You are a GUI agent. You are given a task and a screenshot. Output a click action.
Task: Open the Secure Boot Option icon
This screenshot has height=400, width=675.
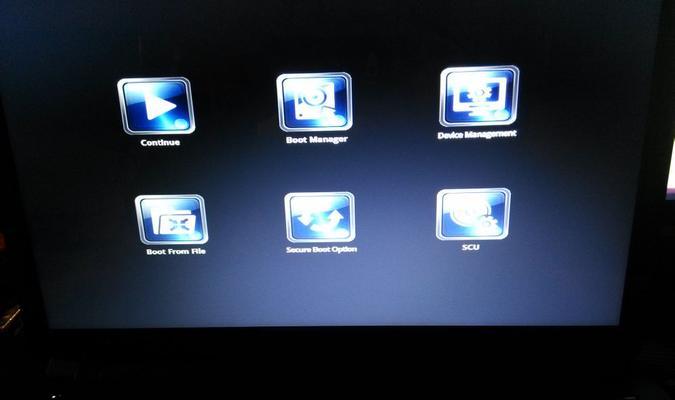coord(320,217)
